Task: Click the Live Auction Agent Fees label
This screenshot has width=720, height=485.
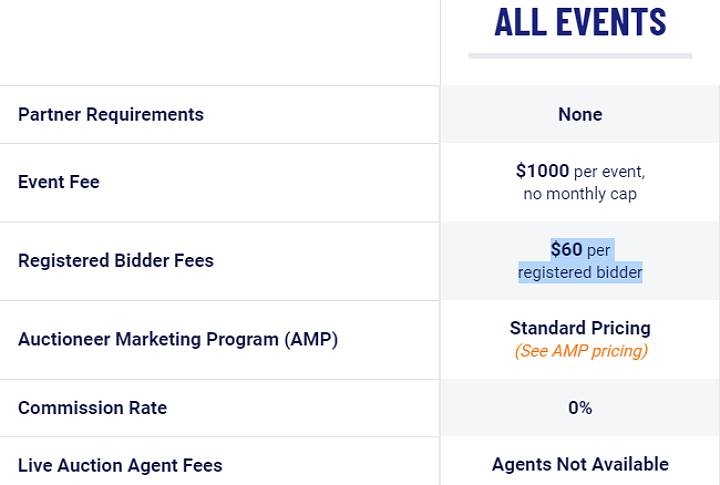Action: click(120, 465)
